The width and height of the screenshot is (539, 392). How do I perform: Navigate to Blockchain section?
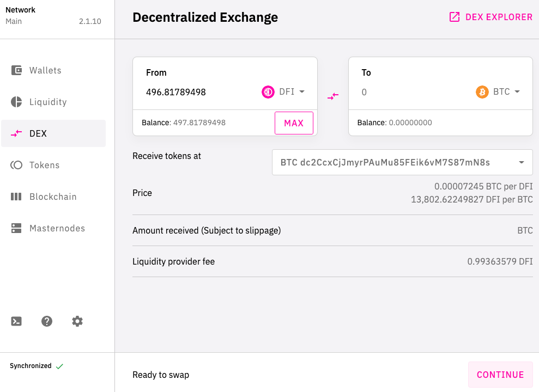tap(53, 197)
